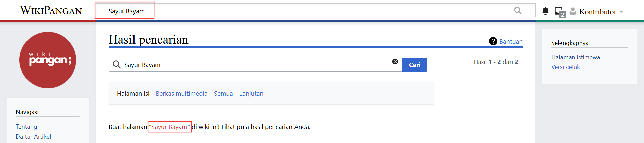Click the magnifier icon in top search bar
Viewport: 644px width, 143px height.
[518, 11]
